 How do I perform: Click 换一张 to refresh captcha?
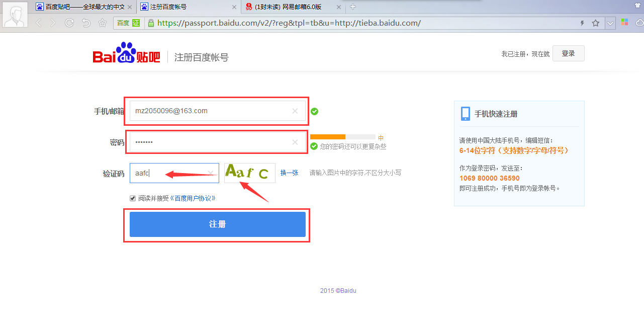click(x=289, y=173)
